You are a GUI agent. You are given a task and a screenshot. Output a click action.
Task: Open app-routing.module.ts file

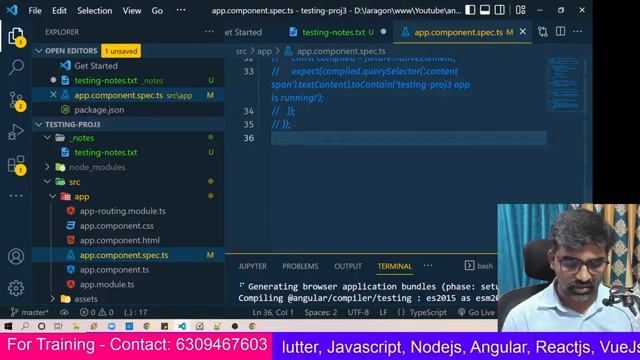coord(122,211)
